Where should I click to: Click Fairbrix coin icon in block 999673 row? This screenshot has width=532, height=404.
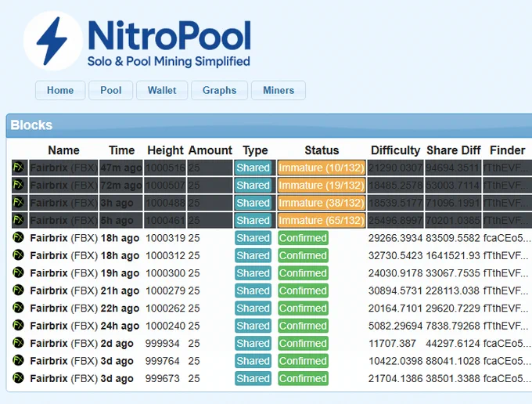click(x=18, y=378)
